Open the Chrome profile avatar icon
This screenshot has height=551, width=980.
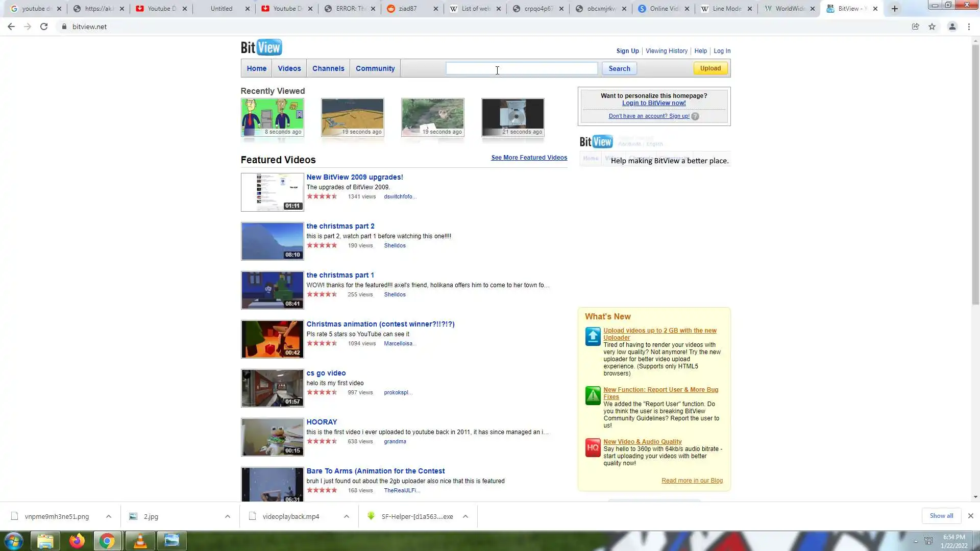[x=952, y=27]
